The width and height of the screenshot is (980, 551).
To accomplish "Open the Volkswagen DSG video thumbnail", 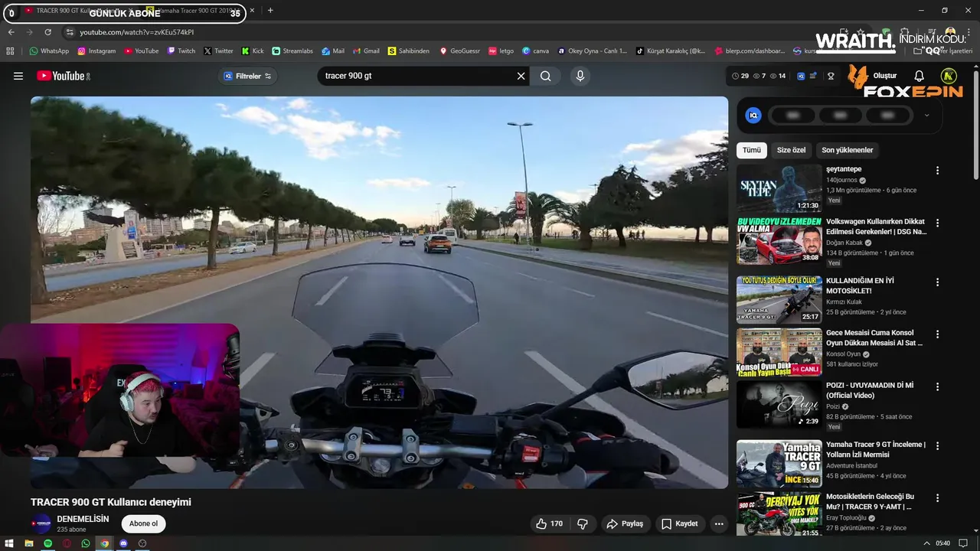I will click(x=779, y=240).
